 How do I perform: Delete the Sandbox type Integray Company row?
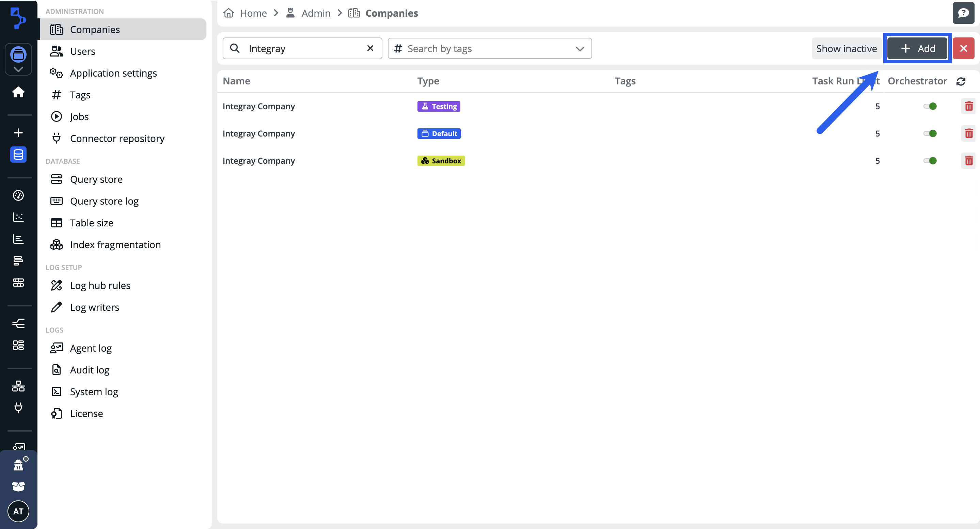pos(968,161)
